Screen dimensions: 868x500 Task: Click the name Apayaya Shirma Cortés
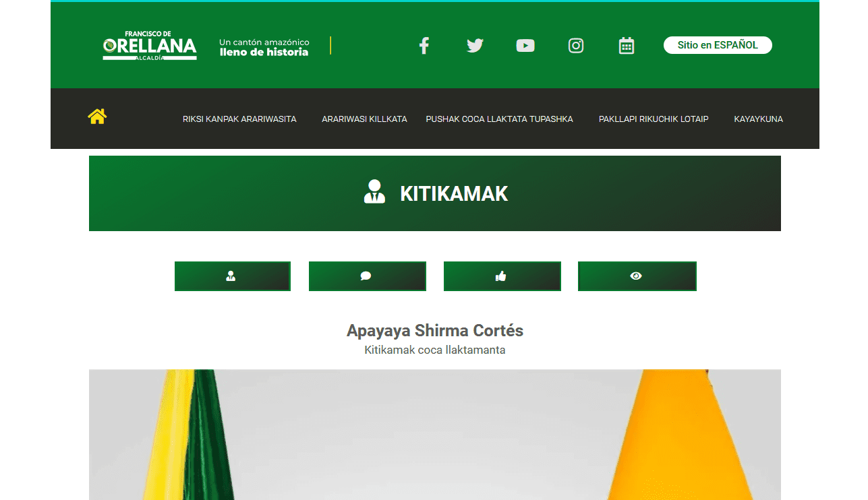tap(435, 331)
